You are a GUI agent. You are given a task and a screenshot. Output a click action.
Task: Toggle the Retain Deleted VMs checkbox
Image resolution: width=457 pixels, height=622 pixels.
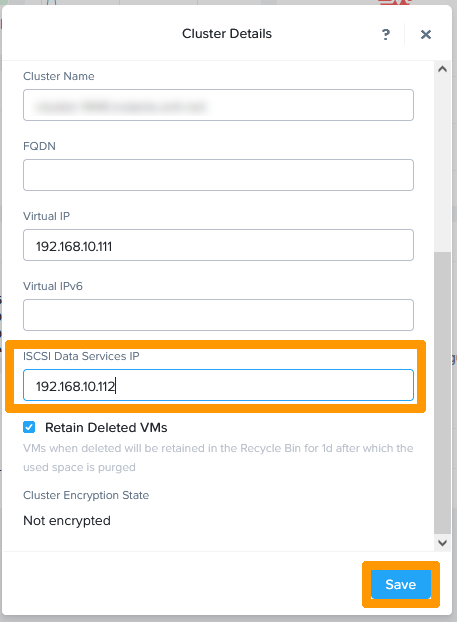point(29,427)
